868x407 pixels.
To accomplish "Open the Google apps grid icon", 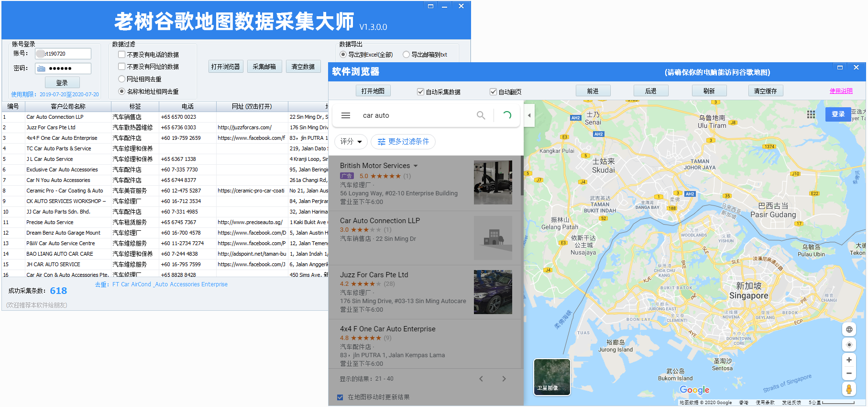I will point(811,114).
